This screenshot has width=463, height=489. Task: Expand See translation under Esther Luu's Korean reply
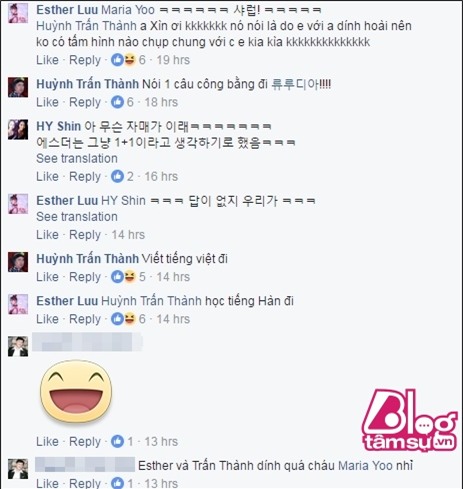point(77,217)
